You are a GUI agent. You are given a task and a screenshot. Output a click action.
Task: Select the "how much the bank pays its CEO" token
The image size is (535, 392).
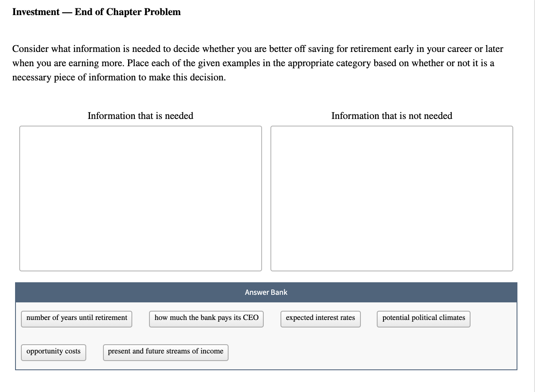coord(207,318)
